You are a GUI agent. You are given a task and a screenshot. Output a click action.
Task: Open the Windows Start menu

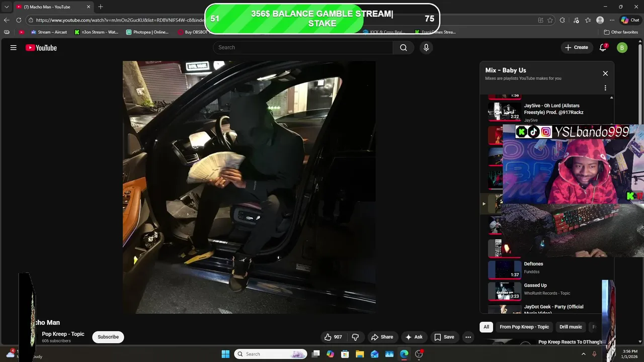pos(225,354)
